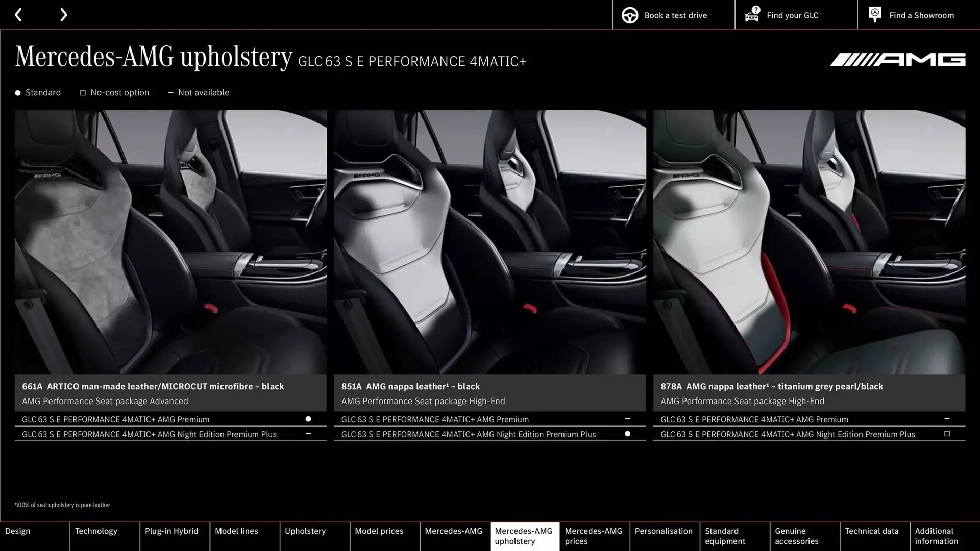Click the AMG Premium row under 878A
Screen dimensions: 980x551
(x=809, y=419)
